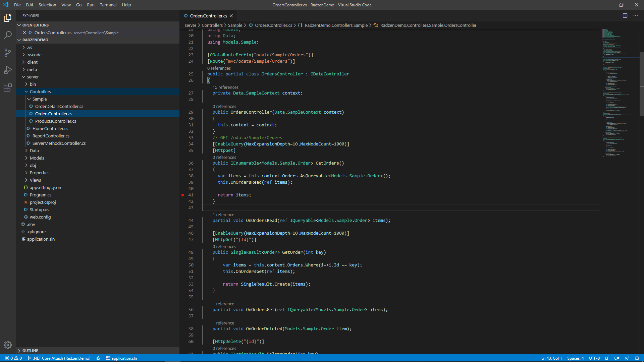Split the editor to the right

pos(625,16)
